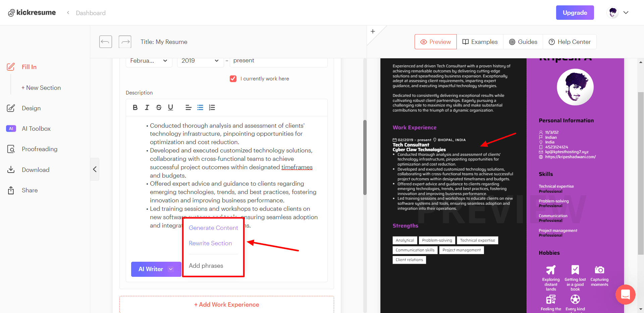The height and width of the screenshot is (313, 644).
Task: Click the preview scrollbar up arrow
Action: (x=641, y=62)
